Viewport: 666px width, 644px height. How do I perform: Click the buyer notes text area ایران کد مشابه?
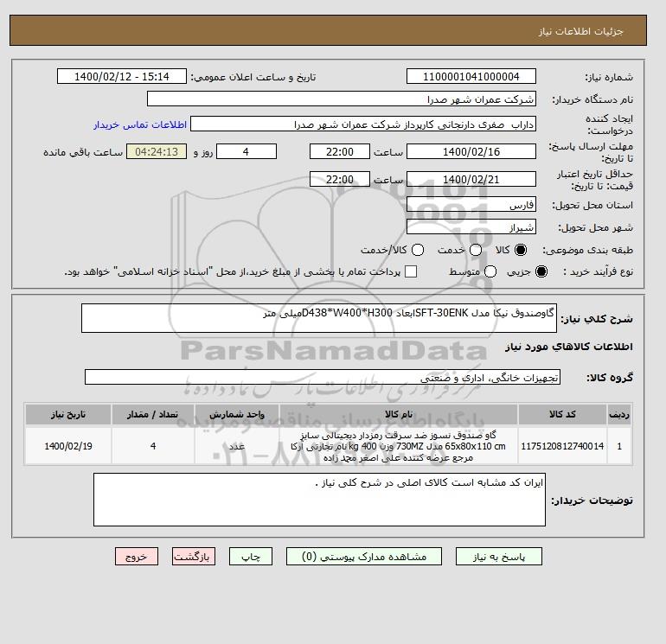319,500
